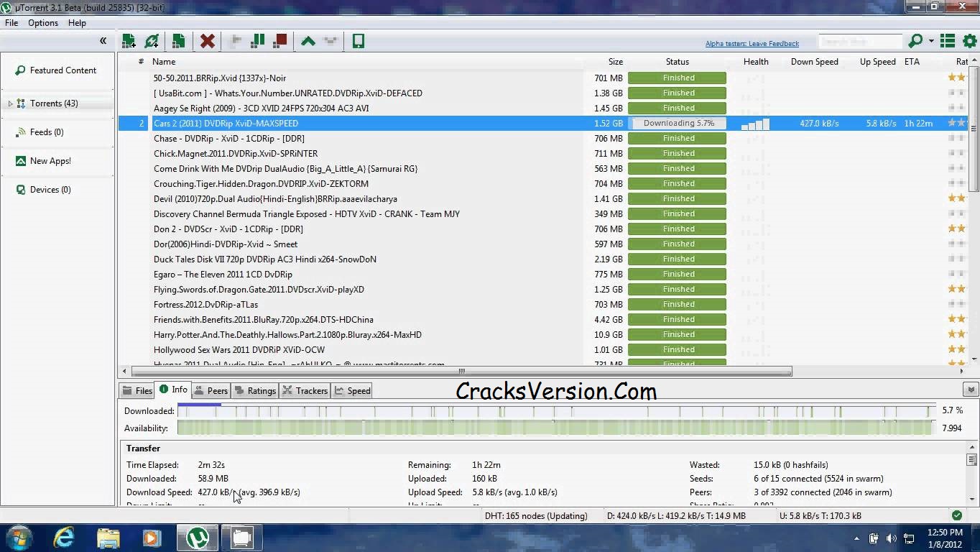Show hidden system tray icons
Image resolution: width=980 pixels, height=552 pixels.
pyautogui.click(x=857, y=538)
